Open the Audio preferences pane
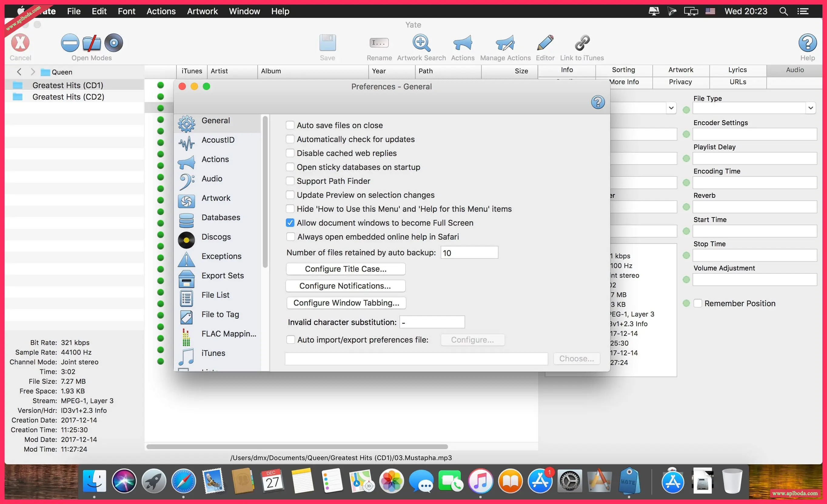This screenshot has height=504, width=827. 217,182
